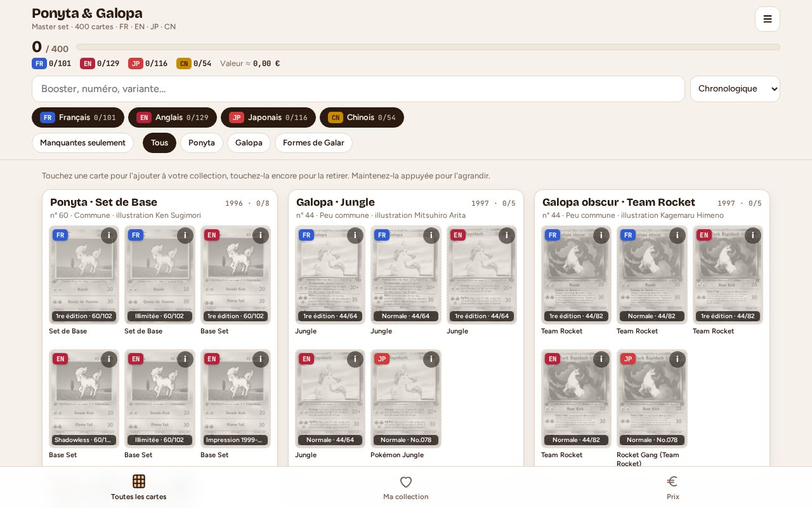Click the collection progress bar
This screenshot has height=508, width=812.
coord(428,47)
